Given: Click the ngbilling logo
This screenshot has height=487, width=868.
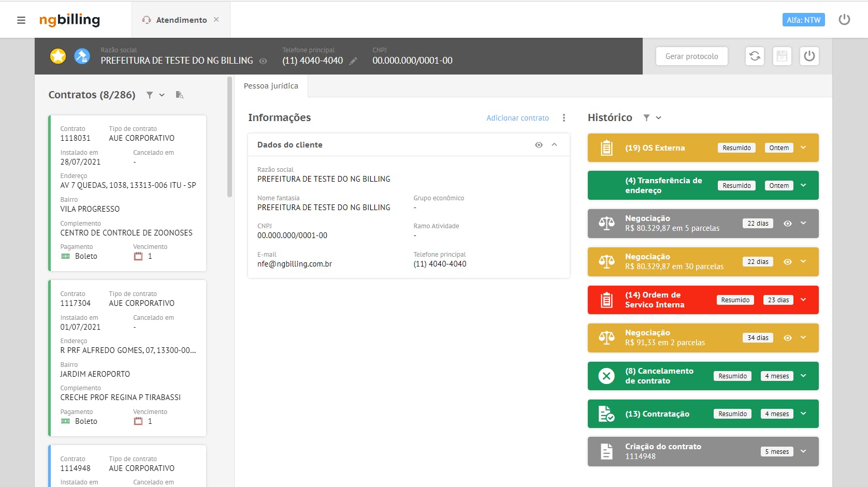Looking at the screenshot, I should click(x=69, y=20).
